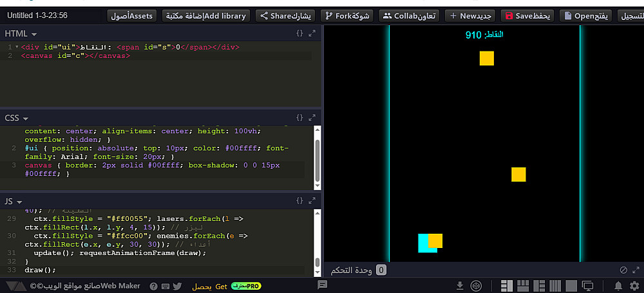644x293 pixels.
Task: Click the code line draw();
Action: pyautogui.click(x=40, y=270)
